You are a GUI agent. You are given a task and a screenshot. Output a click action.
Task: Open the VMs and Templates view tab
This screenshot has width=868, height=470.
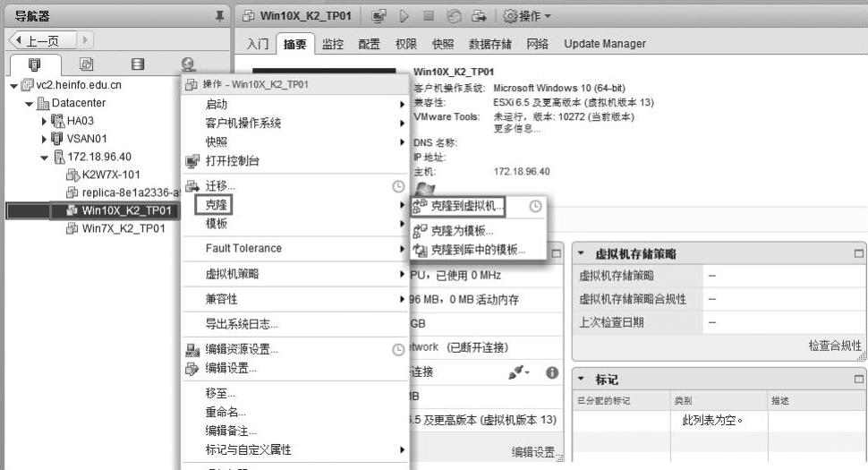coord(87,64)
